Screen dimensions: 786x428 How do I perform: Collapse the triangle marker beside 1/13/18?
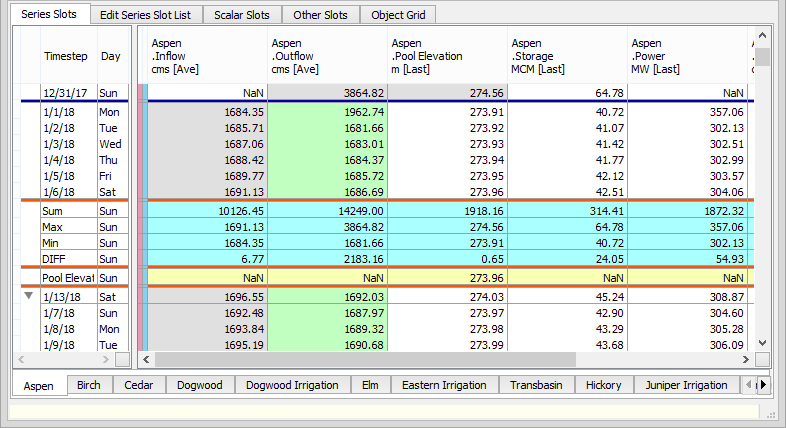tap(29, 296)
